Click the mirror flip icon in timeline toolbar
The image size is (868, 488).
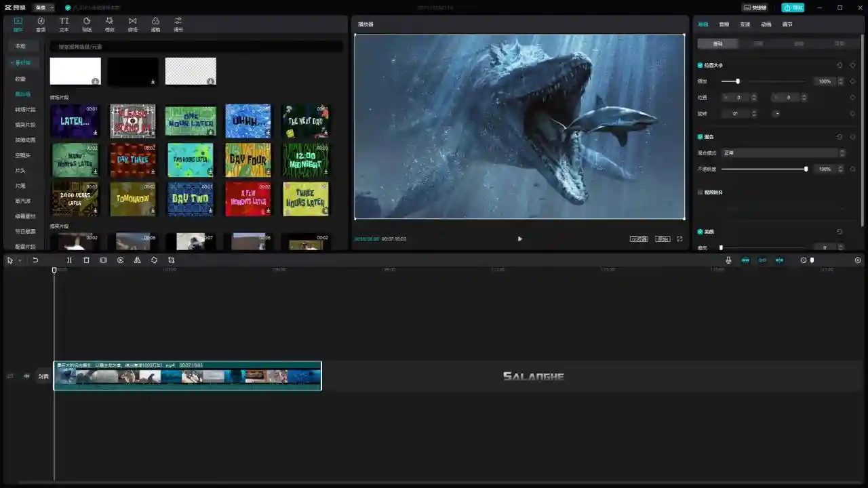[x=137, y=260]
